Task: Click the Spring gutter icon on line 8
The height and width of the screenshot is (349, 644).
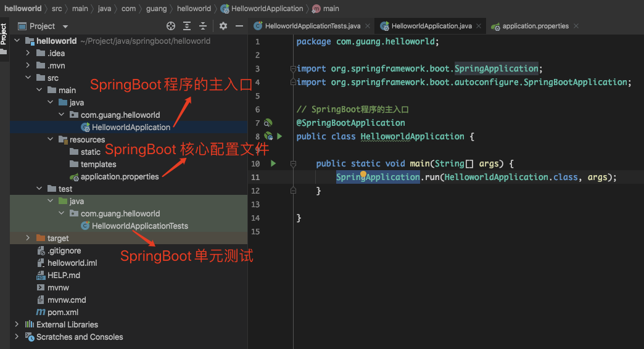Action: click(268, 136)
